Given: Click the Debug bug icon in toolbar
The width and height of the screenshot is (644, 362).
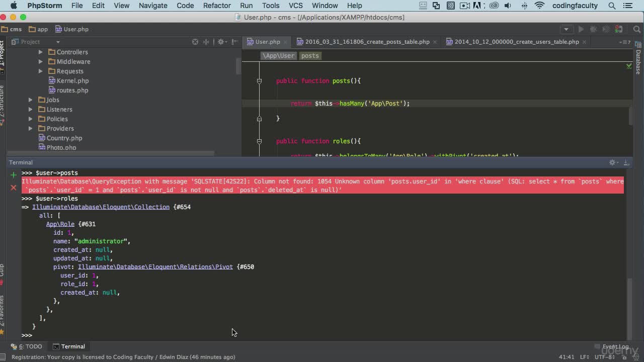Looking at the screenshot, I should pyautogui.click(x=594, y=29).
